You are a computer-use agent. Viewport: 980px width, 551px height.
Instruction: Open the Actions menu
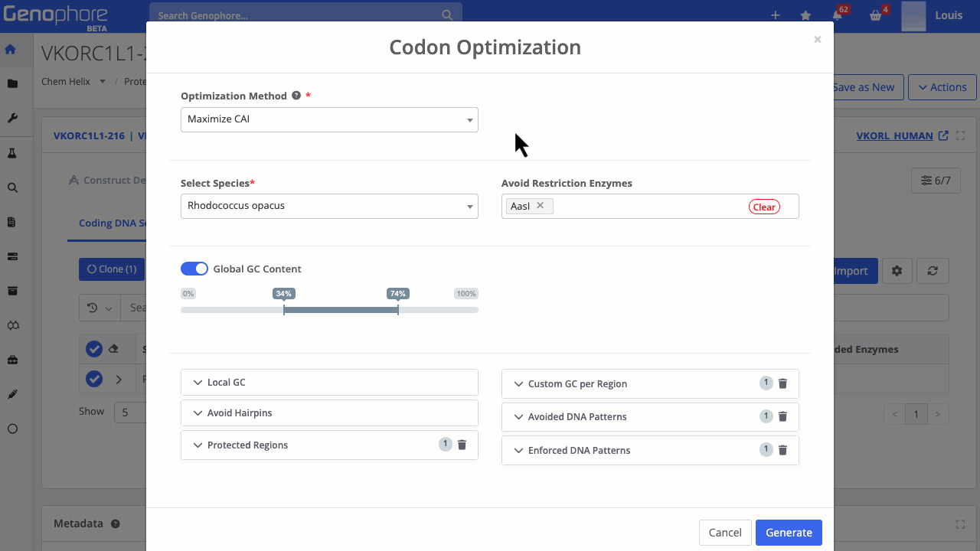coord(942,86)
